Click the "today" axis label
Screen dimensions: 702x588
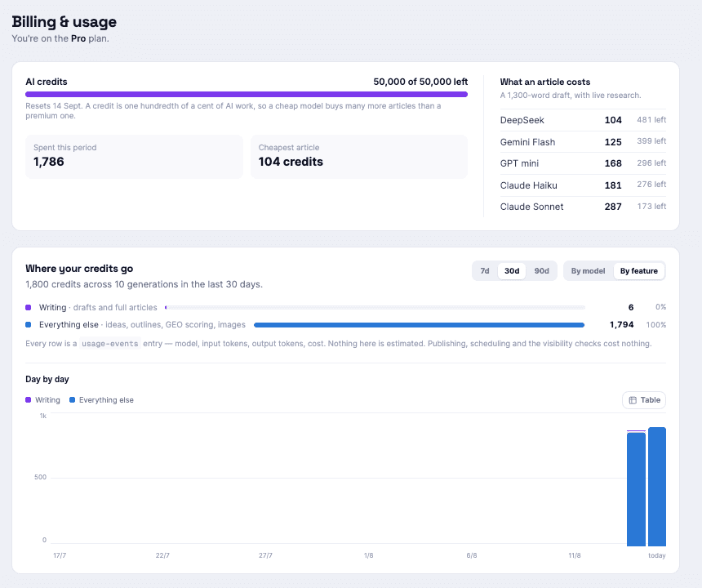pos(657,555)
